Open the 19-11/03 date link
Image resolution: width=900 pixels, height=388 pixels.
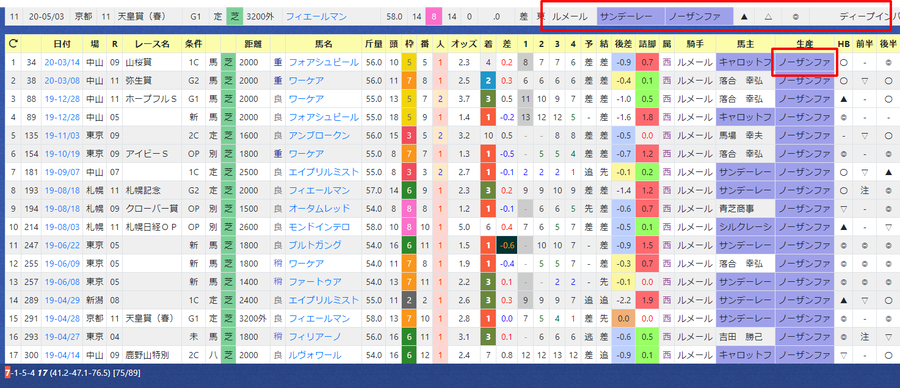62,135
